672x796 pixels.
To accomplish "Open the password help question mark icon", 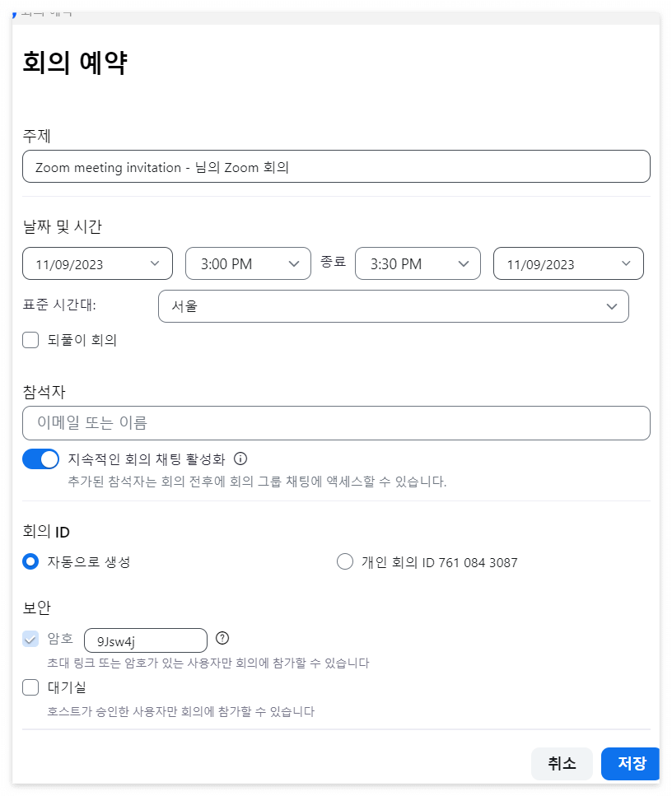I will point(222,638).
